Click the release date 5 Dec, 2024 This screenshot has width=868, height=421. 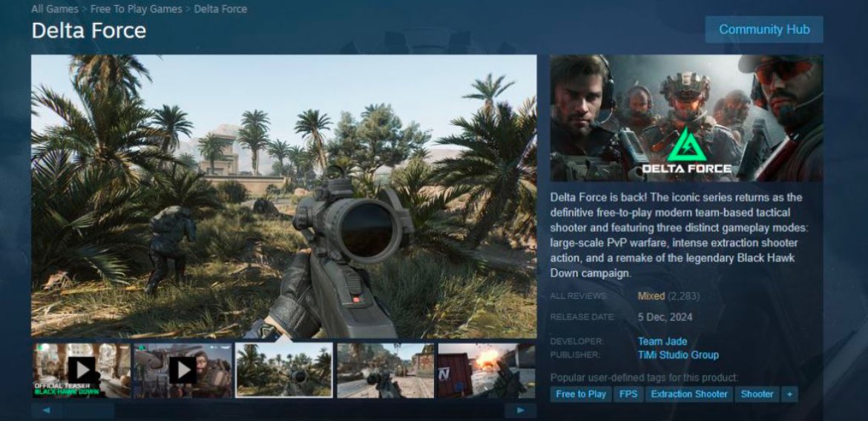point(665,317)
